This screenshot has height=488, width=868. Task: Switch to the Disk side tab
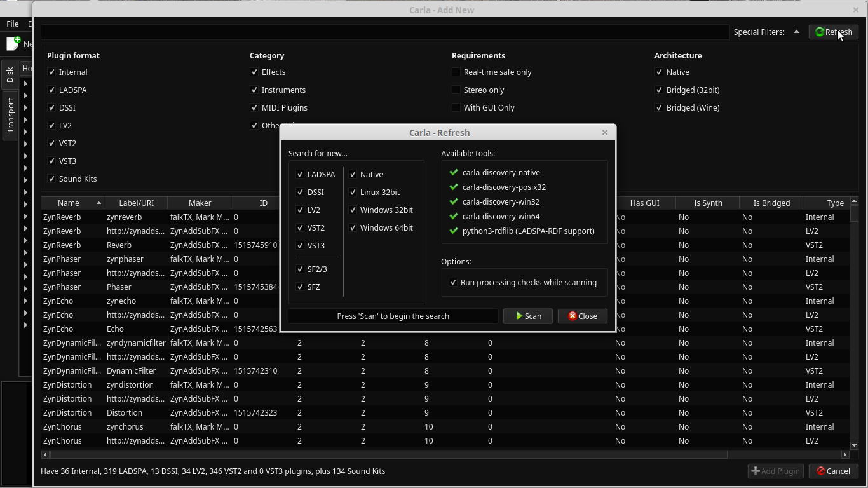(10, 74)
